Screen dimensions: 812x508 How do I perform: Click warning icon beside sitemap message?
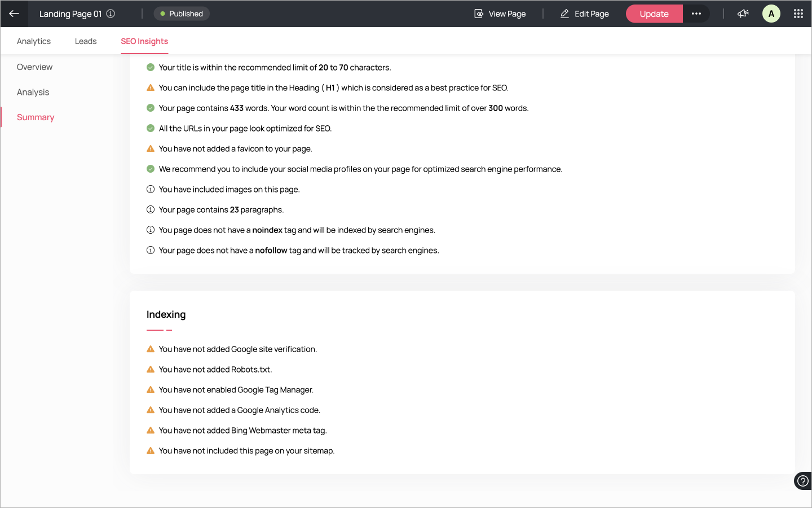click(151, 450)
